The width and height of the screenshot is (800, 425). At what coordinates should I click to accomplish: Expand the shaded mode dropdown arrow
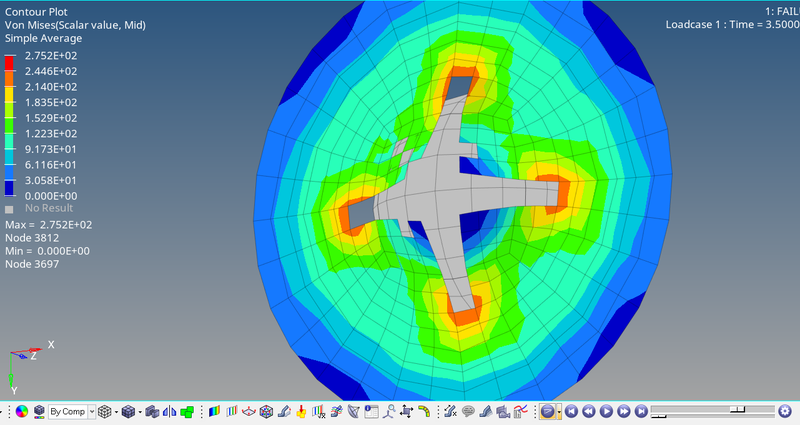click(x=140, y=412)
